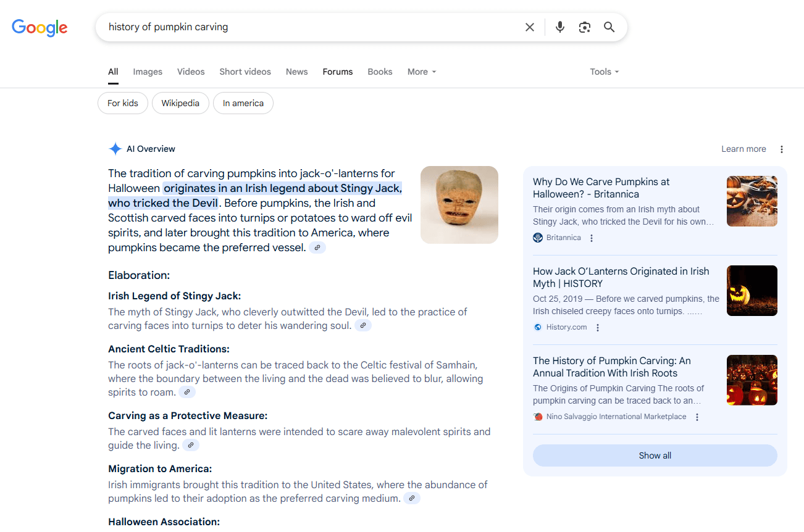
Task: Open AI Overview three-dot options menu
Action: [x=782, y=149]
